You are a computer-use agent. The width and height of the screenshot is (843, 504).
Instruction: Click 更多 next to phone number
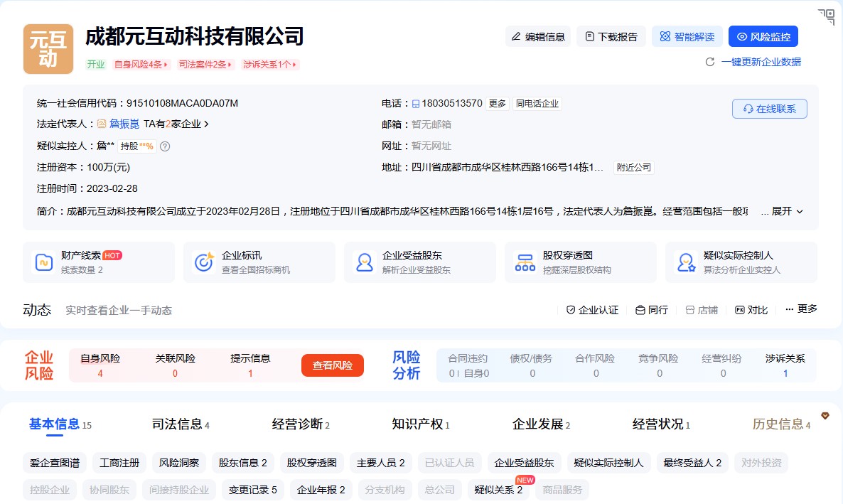click(x=498, y=104)
